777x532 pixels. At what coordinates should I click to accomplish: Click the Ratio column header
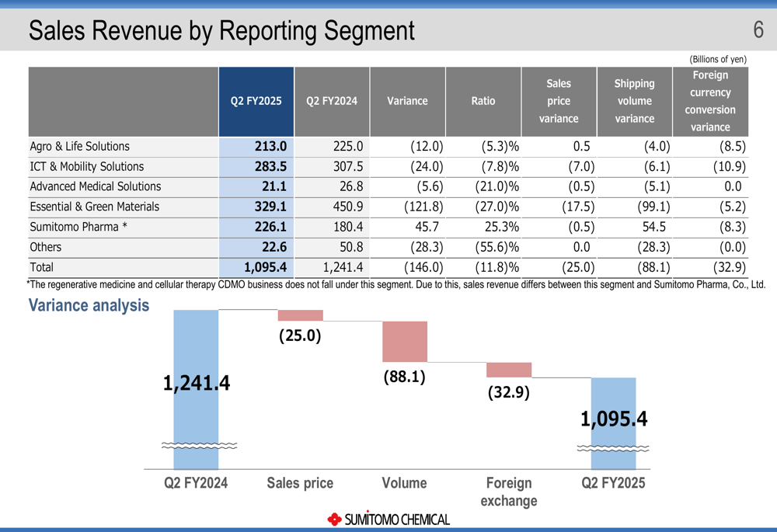tap(483, 101)
